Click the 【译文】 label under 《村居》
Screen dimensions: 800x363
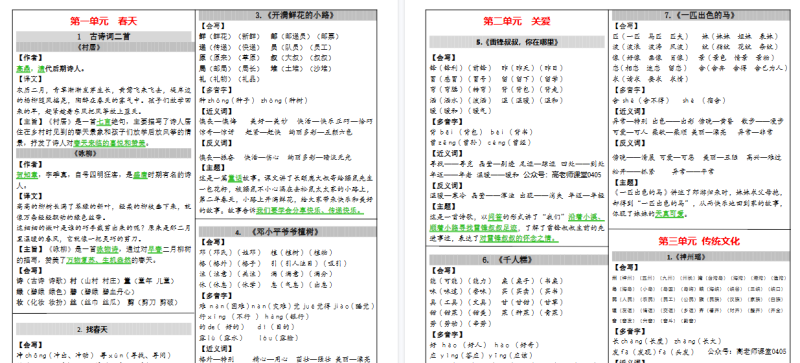coord(30,79)
